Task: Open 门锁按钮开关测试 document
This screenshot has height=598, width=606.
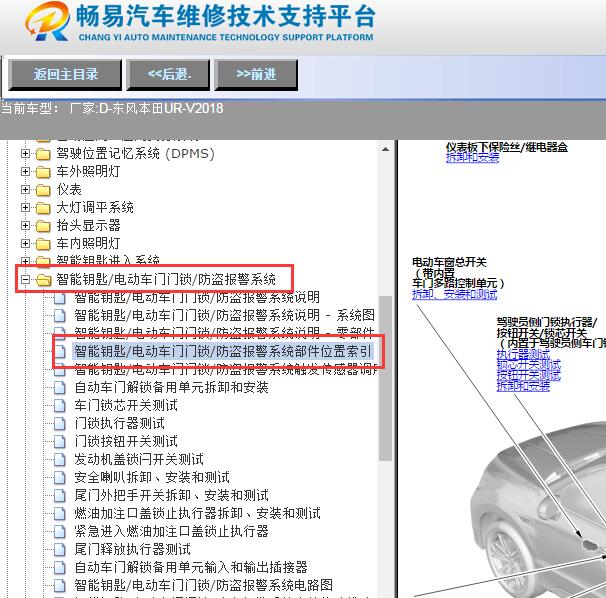Action: [126, 441]
